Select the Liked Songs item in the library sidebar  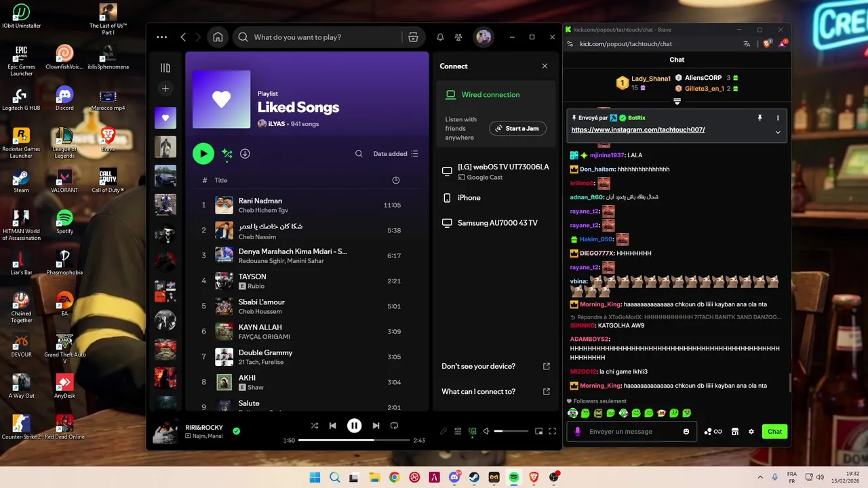[x=165, y=118]
